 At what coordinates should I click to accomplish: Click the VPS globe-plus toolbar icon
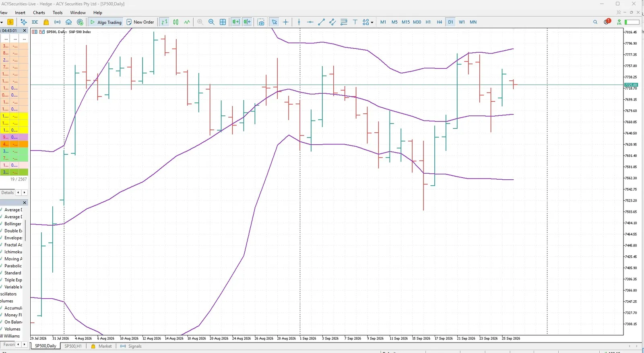80,22
